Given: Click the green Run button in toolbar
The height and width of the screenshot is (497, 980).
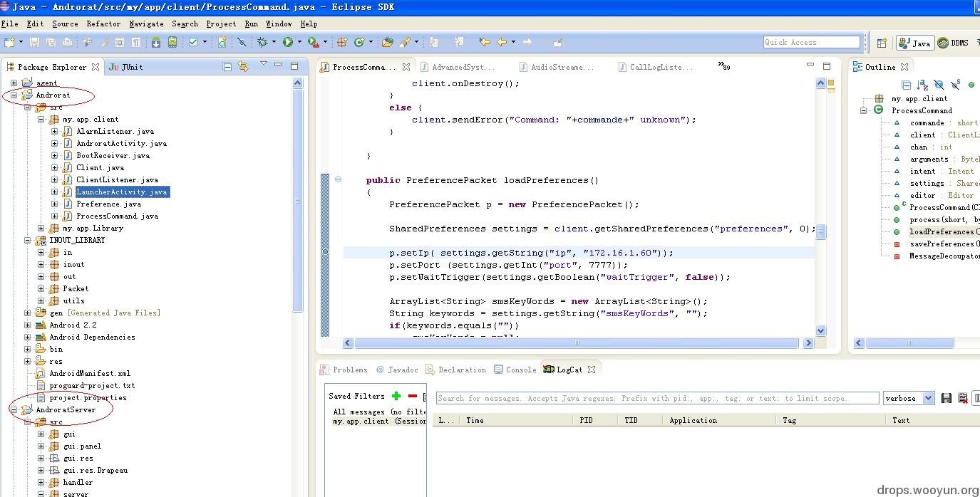Looking at the screenshot, I should [288, 43].
